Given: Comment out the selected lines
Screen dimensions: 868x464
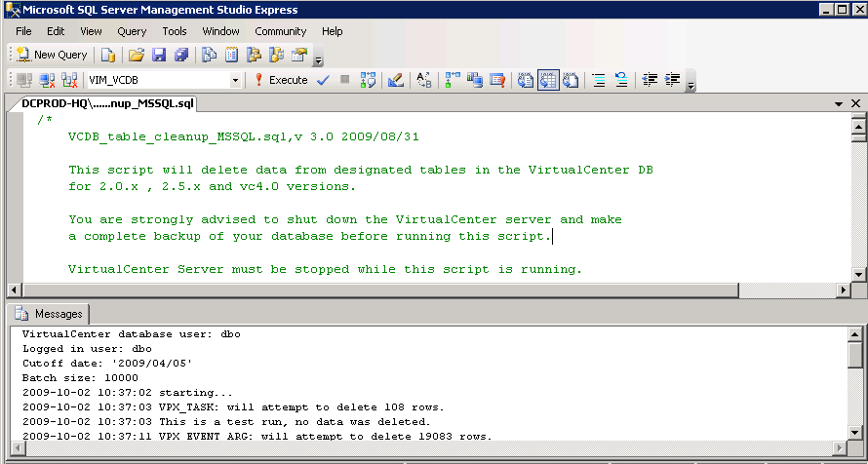Looking at the screenshot, I should click(x=599, y=80).
